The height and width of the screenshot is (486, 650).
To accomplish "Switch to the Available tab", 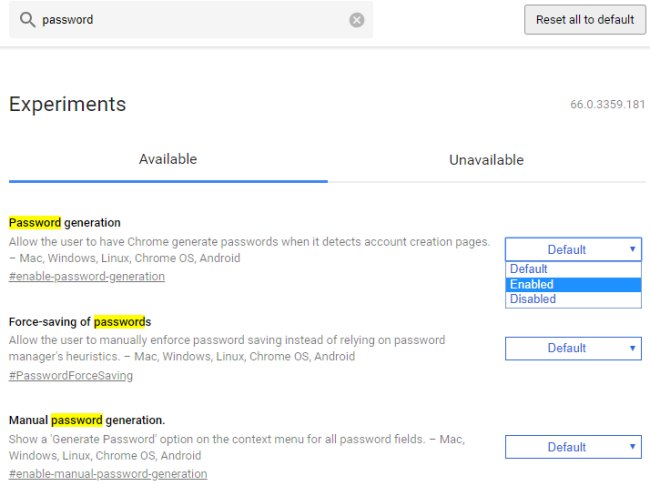I will (168, 159).
